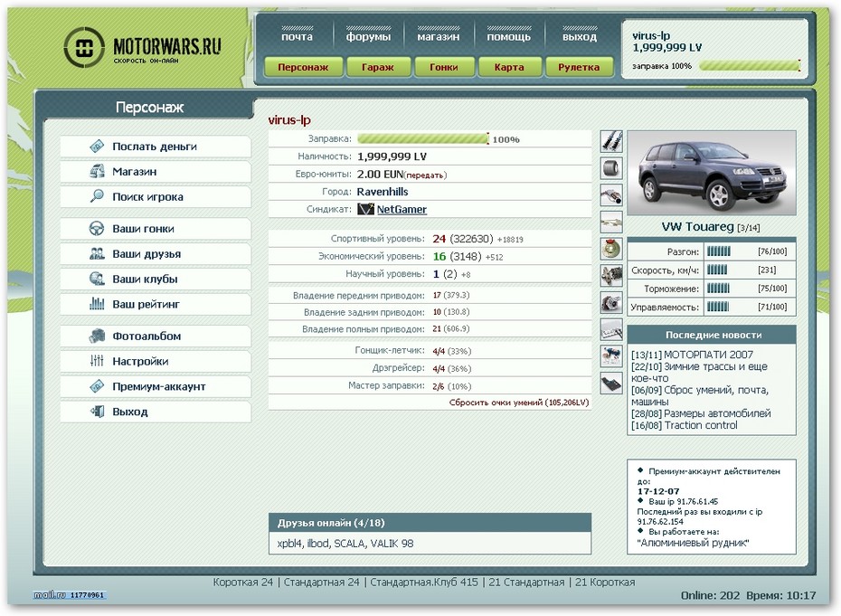Switch to the Гараж tab
Viewport: 841px width, 616px height.
[x=378, y=67]
